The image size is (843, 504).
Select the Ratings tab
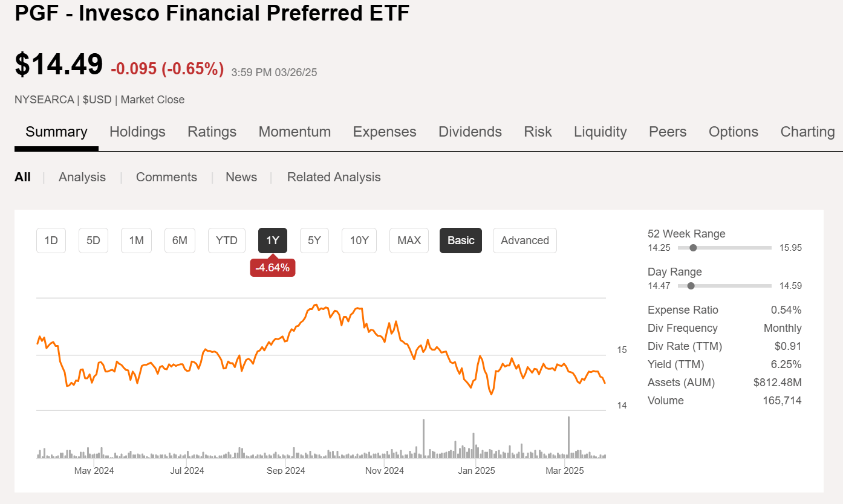[212, 131]
